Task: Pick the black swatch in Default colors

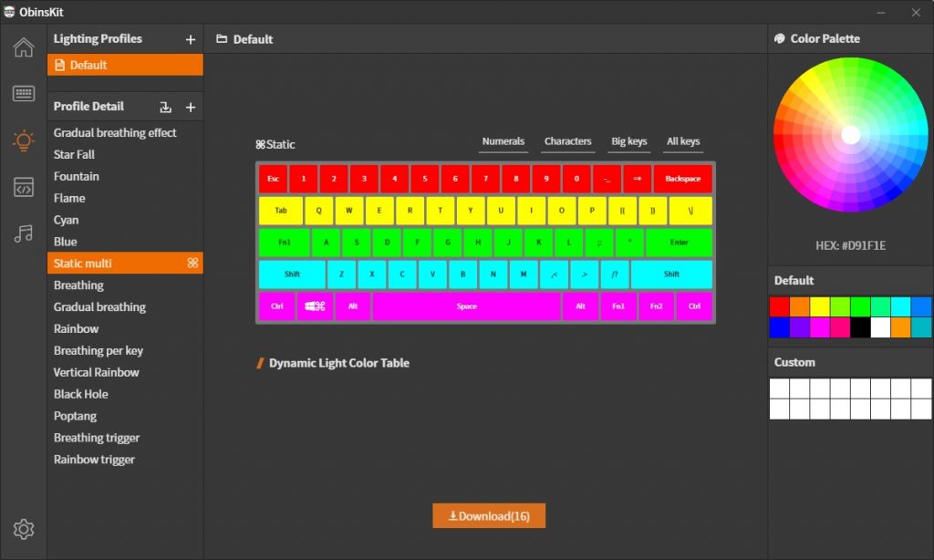Action: click(860, 327)
